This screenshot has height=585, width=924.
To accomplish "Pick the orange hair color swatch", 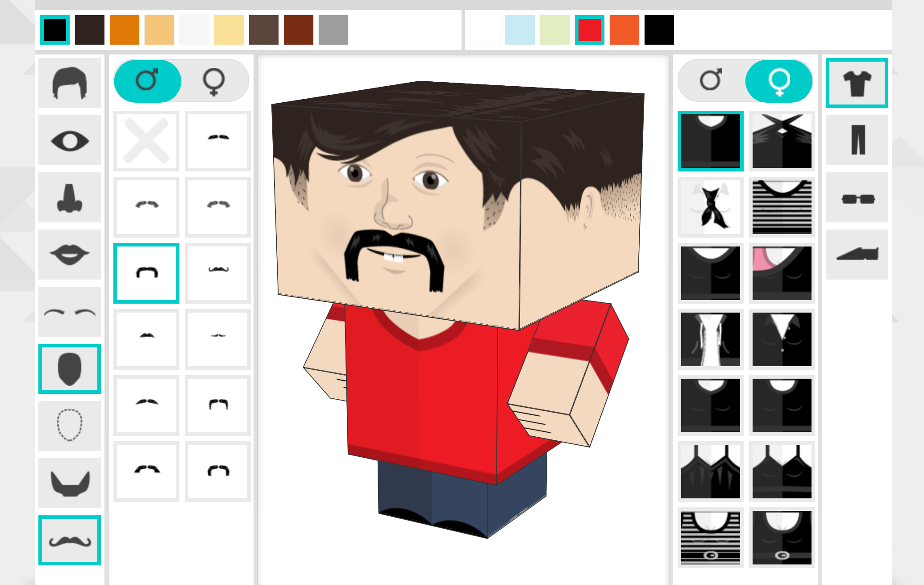I will [x=125, y=30].
